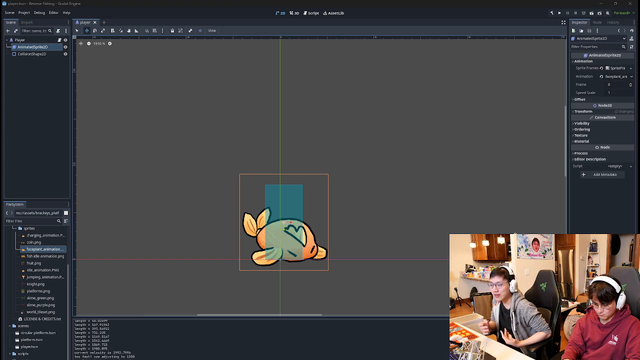Open the Animation name dropdown in Inspector

coord(619,76)
